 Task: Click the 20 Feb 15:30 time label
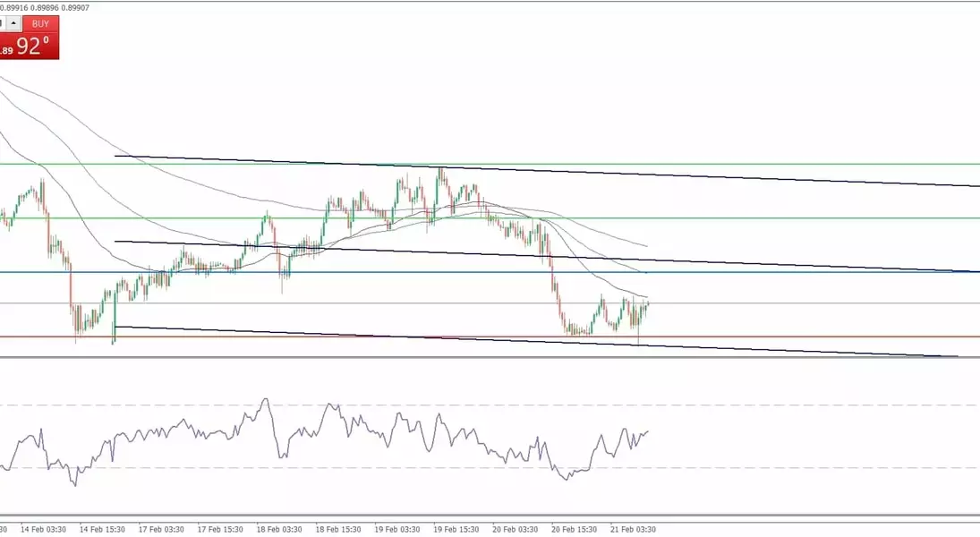(x=574, y=530)
